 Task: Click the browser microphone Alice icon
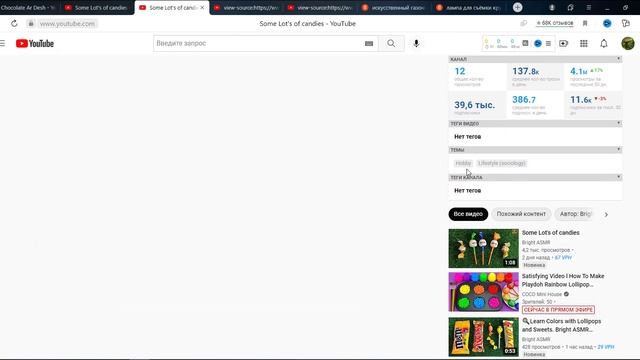point(552,7)
